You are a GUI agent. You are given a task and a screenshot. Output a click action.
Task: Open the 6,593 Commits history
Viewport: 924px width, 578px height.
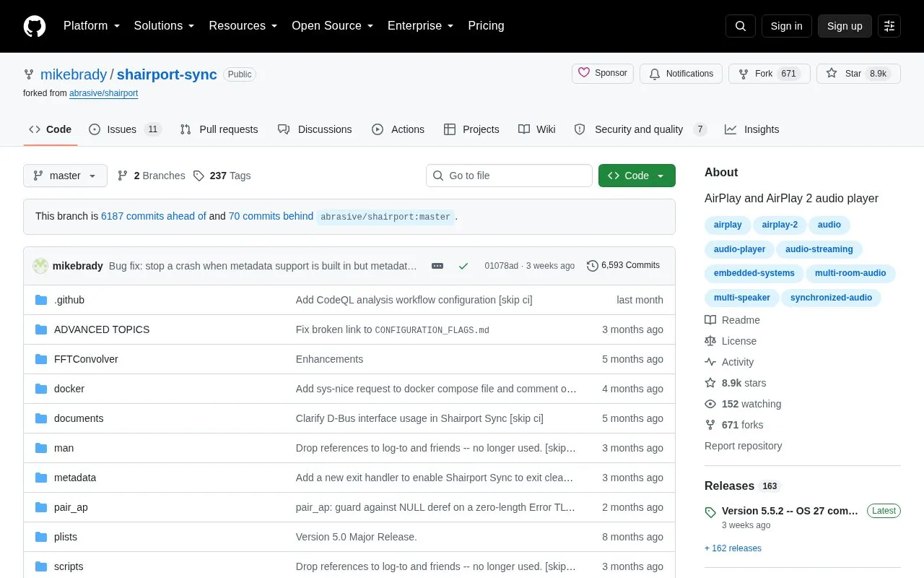[624, 265]
